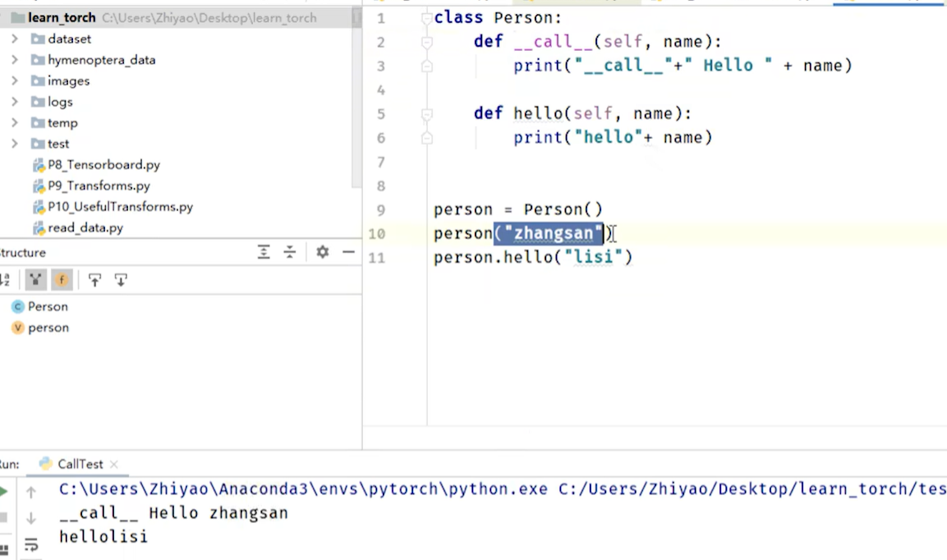Select Person class in Structure list
Screen dimensions: 947x560
(48, 306)
